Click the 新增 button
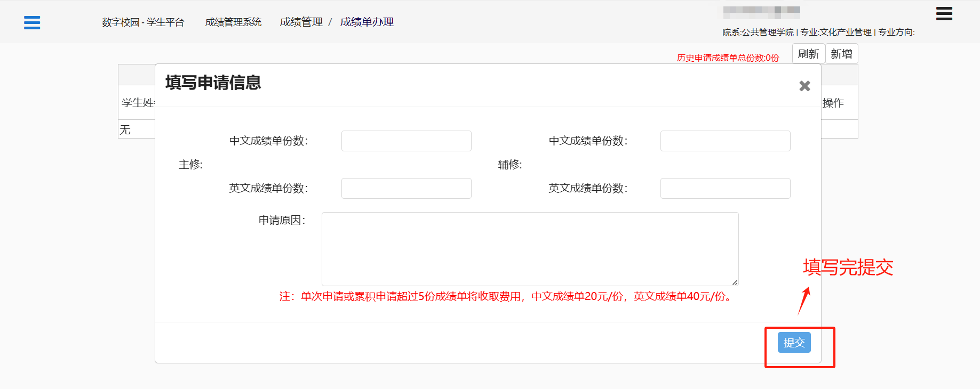980x389 pixels. [841, 54]
